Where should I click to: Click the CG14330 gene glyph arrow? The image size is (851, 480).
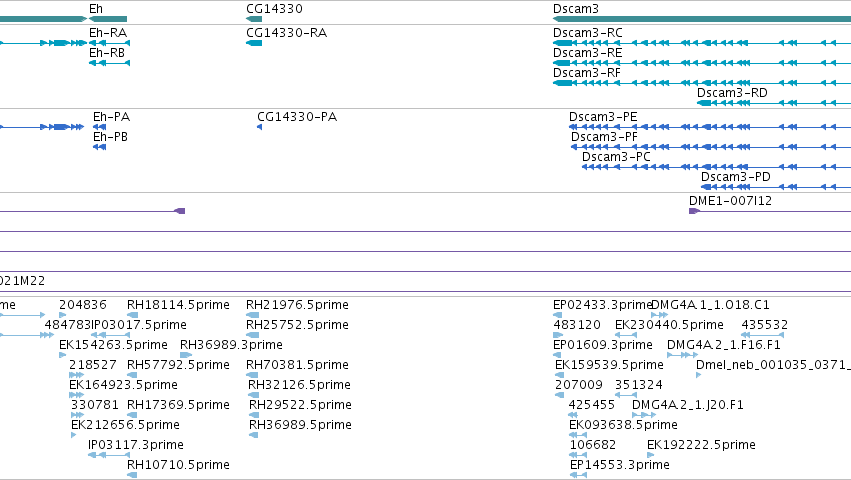(254, 19)
